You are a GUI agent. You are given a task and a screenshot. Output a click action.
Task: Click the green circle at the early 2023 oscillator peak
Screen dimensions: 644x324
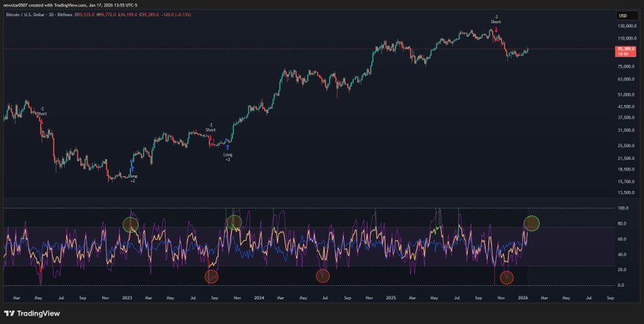click(x=130, y=225)
